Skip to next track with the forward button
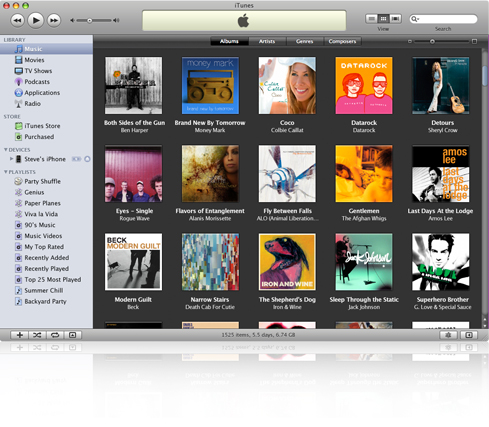Image resolution: width=489 pixels, height=427 pixels. [x=54, y=20]
